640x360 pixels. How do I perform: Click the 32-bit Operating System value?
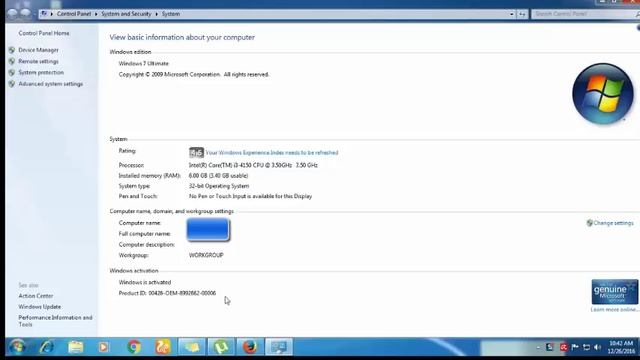(x=219, y=186)
